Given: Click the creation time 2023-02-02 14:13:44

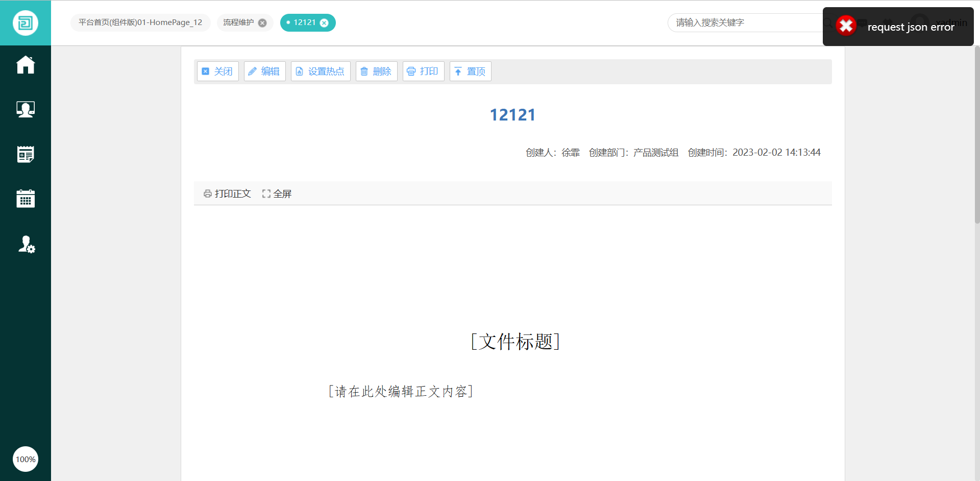Looking at the screenshot, I should [776, 152].
